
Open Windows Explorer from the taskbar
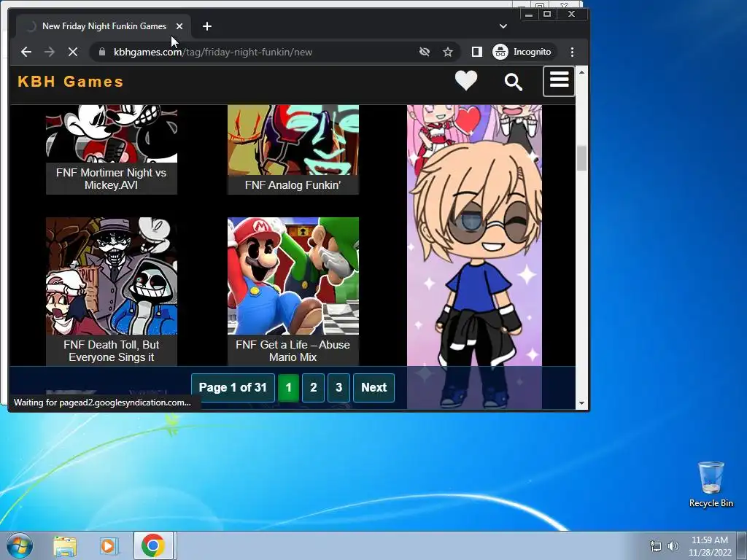[x=65, y=545]
